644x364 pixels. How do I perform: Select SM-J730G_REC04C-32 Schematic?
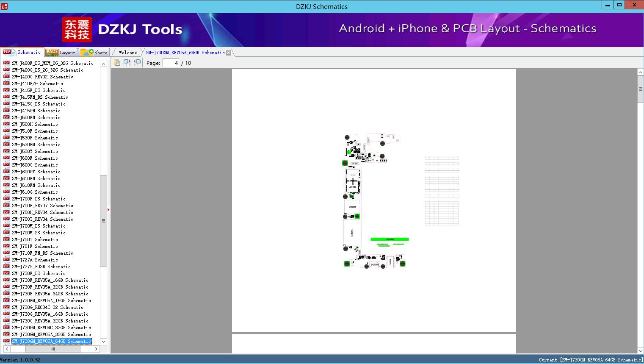(x=47, y=307)
